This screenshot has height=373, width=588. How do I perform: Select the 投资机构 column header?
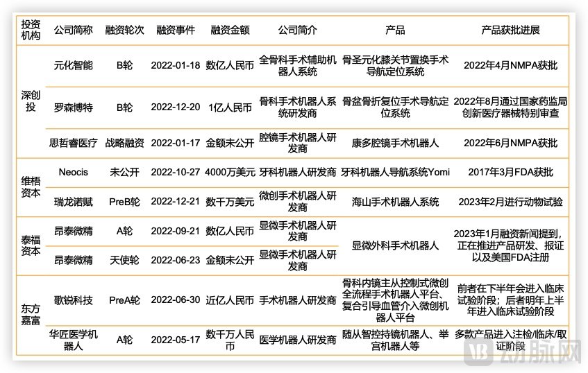(x=31, y=31)
